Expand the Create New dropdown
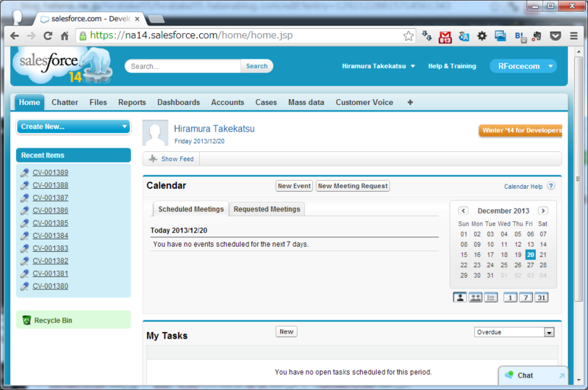The image size is (588, 390). [73, 126]
